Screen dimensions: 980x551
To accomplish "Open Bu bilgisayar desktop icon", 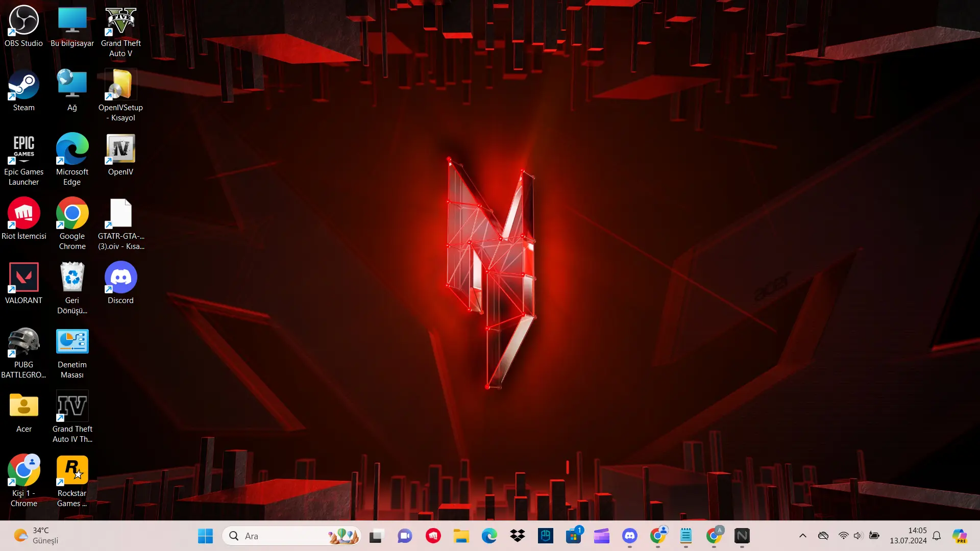I will click(x=72, y=27).
